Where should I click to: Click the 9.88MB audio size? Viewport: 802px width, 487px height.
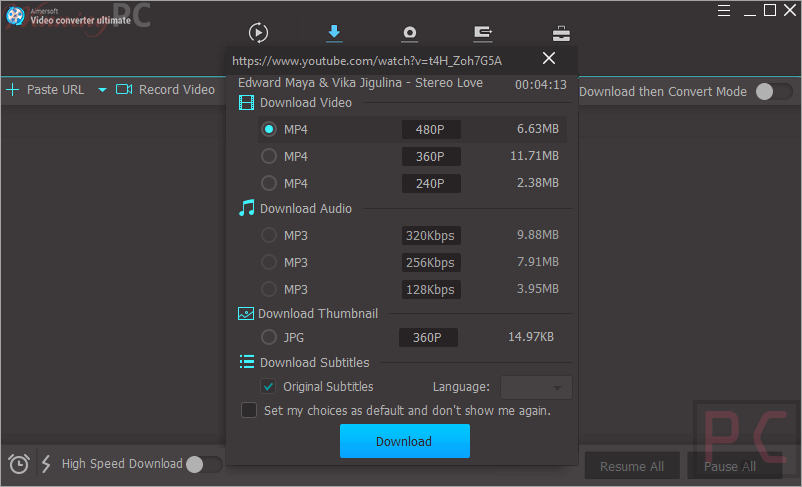[538, 235]
